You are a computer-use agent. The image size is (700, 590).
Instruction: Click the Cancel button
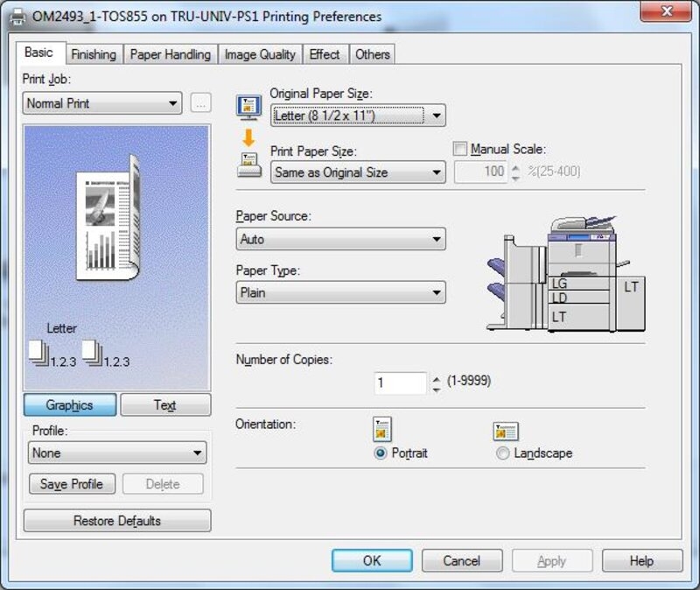tap(462, 560)
